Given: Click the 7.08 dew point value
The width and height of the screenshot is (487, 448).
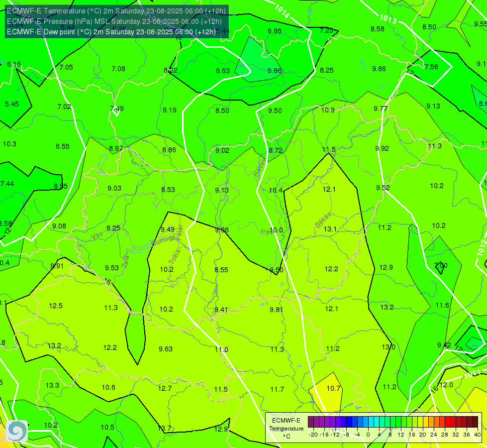Looking at the screenshot, I should 118,68.
